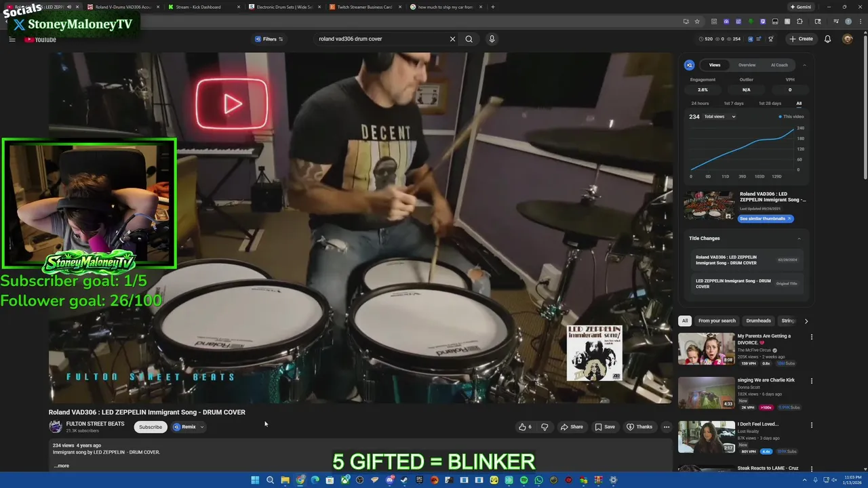Select the AI Coach tab
Screen dimensions: 868x488
pos(779,65)
